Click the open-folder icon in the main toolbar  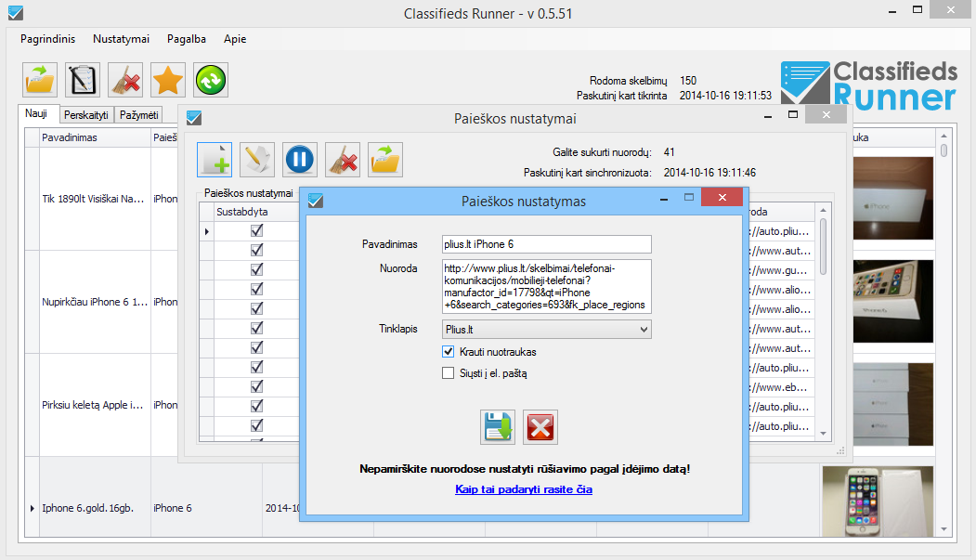[x=40, y=80]
